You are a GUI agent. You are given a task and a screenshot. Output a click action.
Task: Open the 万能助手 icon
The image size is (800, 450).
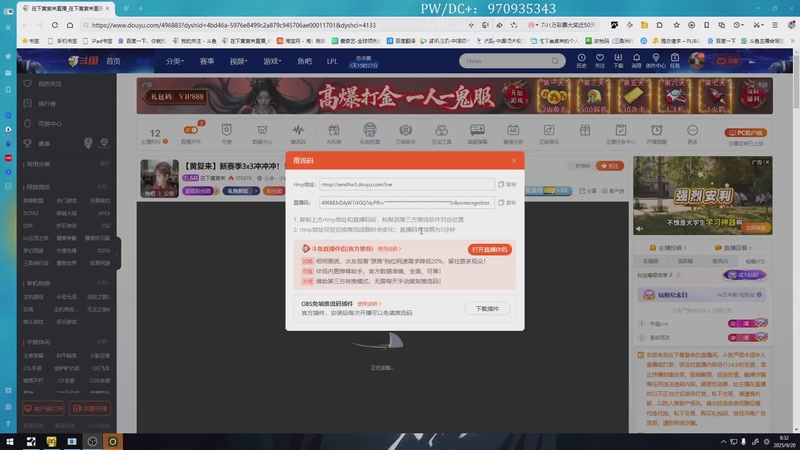pyautogui.click(x=406, y=134)
